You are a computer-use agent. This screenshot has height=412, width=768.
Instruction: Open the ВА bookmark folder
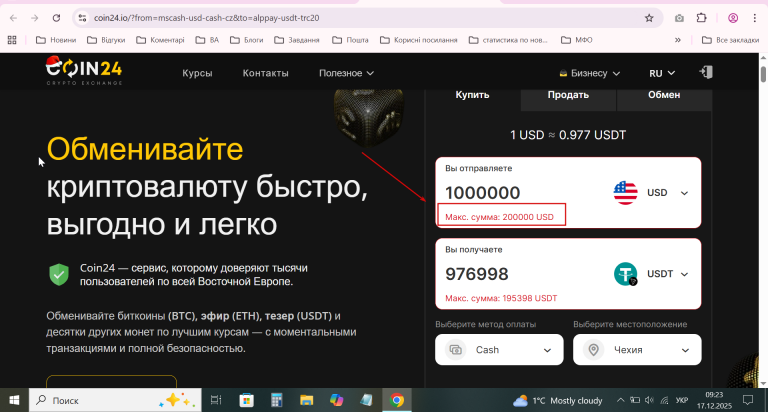point(207,40)
